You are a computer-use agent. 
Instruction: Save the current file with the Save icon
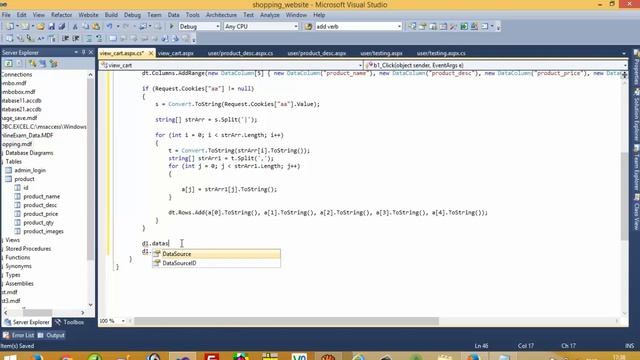(51, 27)
